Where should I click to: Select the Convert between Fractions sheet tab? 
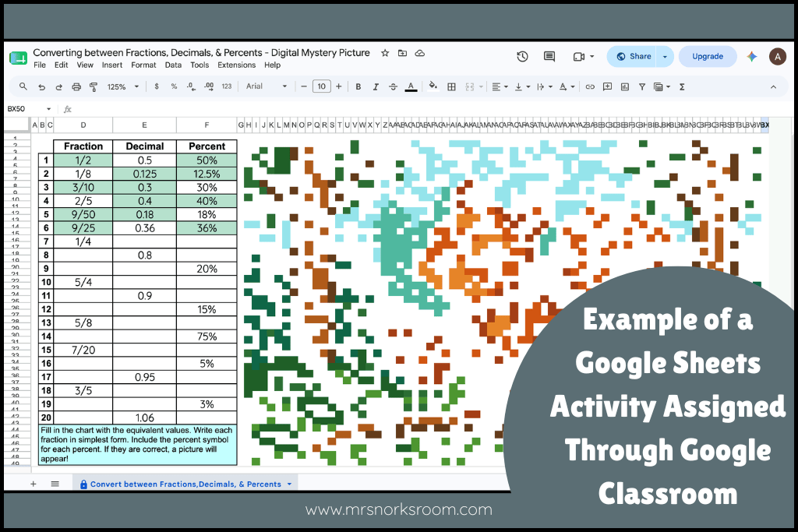point(185,484)
